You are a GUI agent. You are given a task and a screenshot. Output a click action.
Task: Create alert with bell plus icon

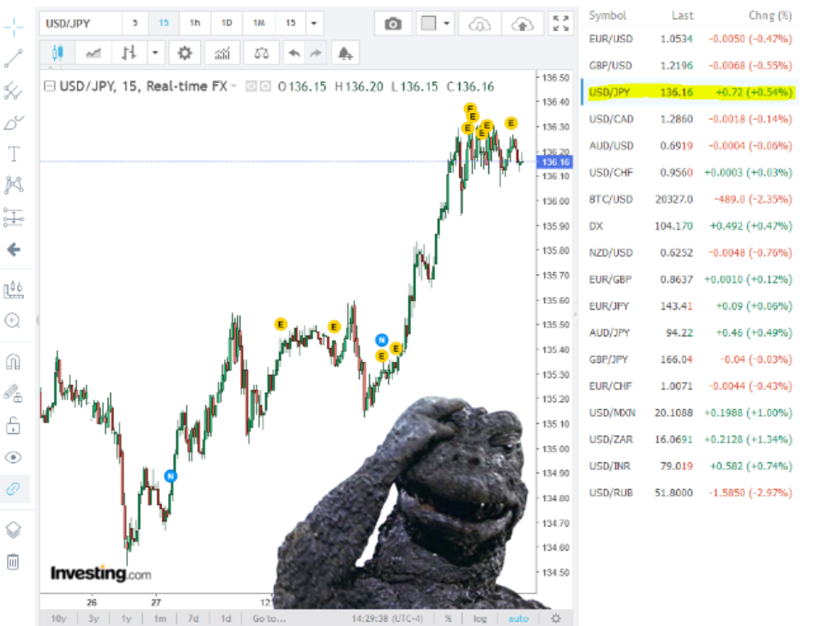tap(345, 53)
